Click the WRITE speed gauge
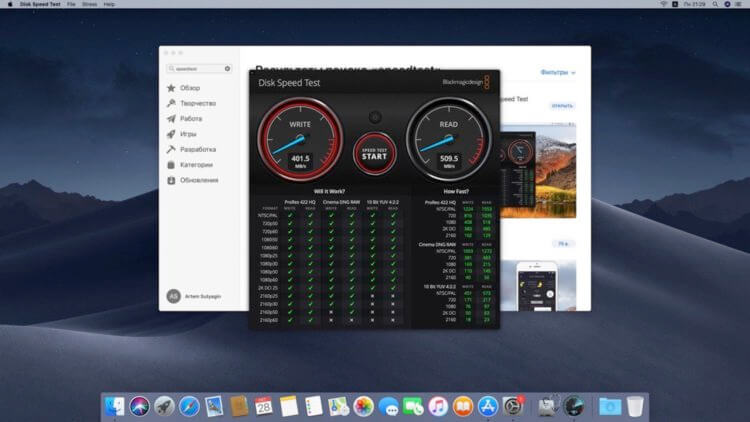Screen dimensions: 750x422 [300, 139]
